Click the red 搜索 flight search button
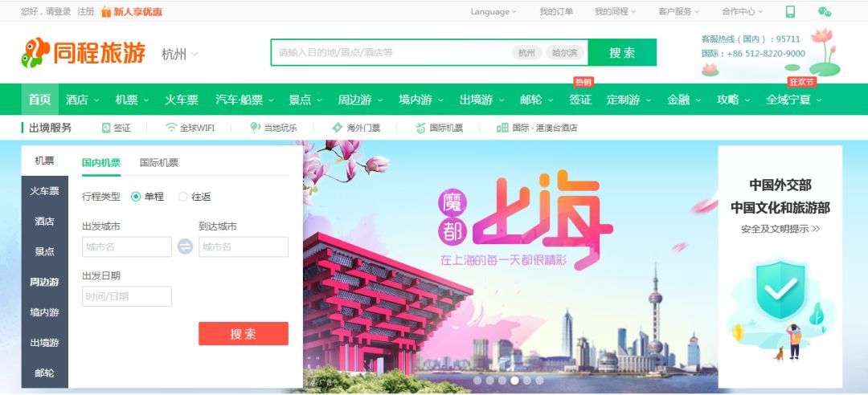868x395 pixels. [x=244, y=334]
